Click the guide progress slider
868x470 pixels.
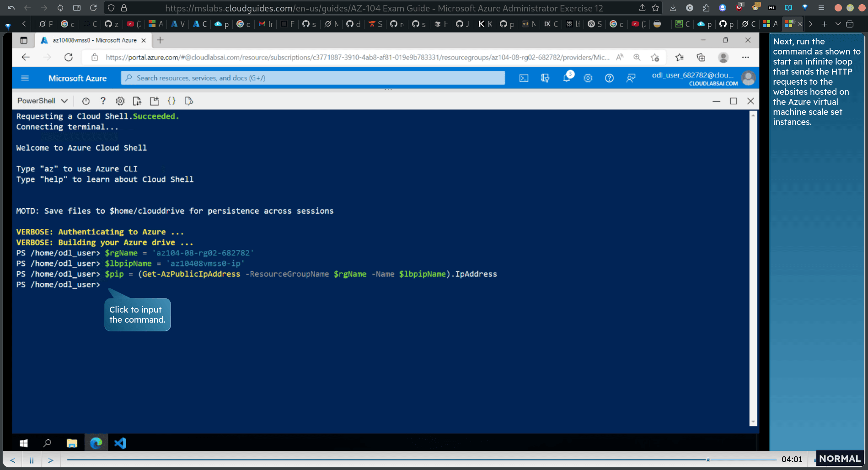pyautogui.click(x=422, y=459)
